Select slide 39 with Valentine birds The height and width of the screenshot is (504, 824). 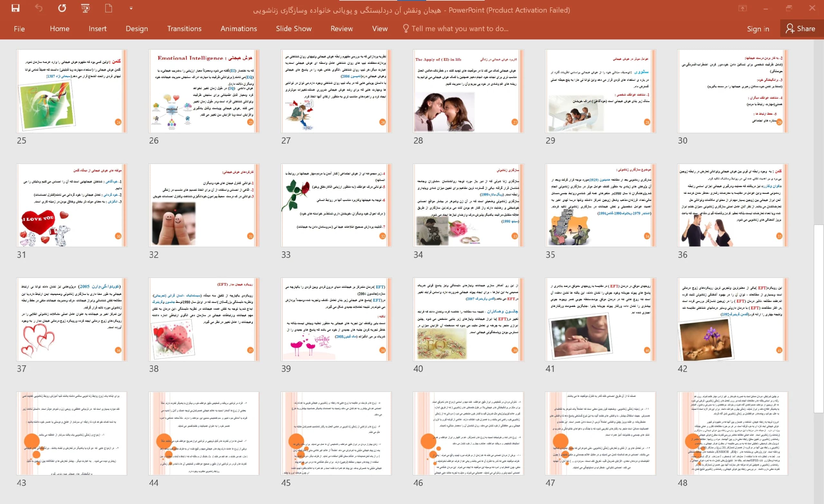(x=336, y=319)
